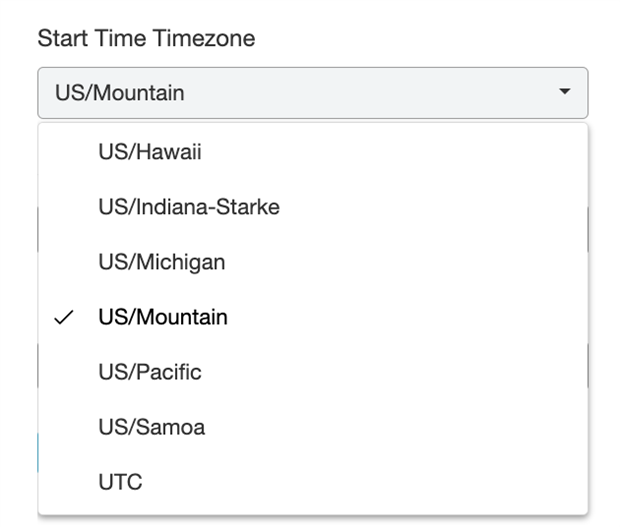Screen dimensions: 620x527
Task: Click the Start Time Timezone label
Action: (x=146, y=39)
